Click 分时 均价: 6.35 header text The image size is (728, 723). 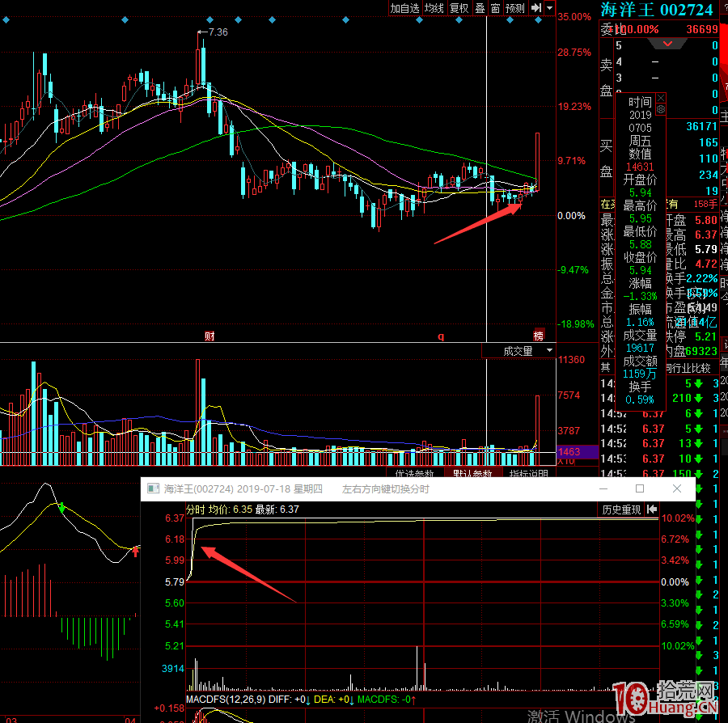coord(218,509)
